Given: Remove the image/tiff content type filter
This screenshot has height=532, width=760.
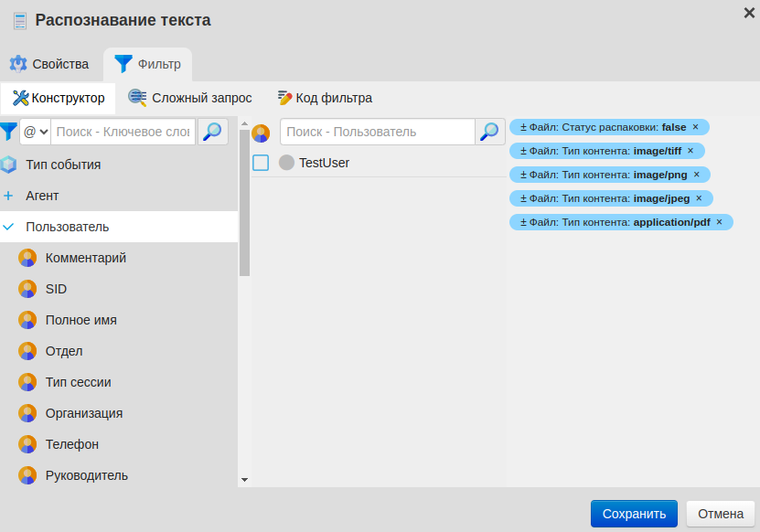Looking at the screenshot, I should point(690,151).
